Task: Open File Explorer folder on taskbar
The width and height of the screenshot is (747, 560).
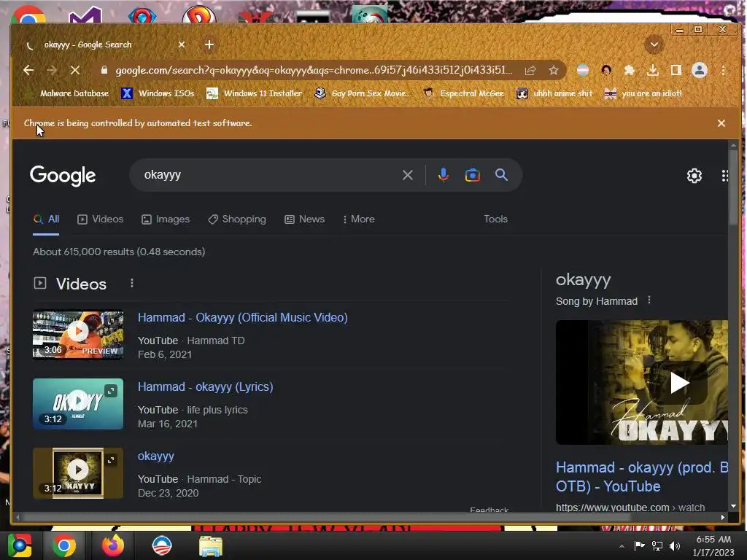Action: pyautogui.click(x=210, y=545)
